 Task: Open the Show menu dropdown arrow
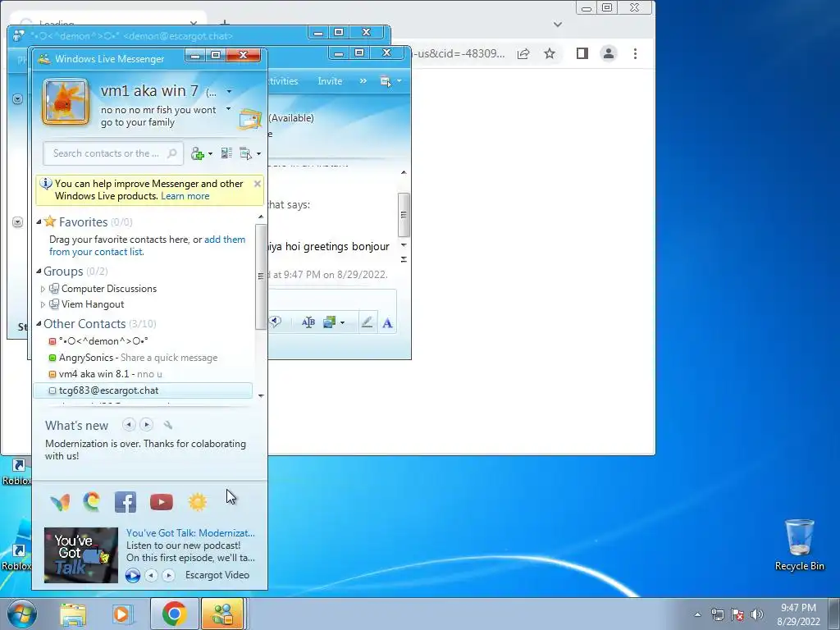[x=258, y=153]
